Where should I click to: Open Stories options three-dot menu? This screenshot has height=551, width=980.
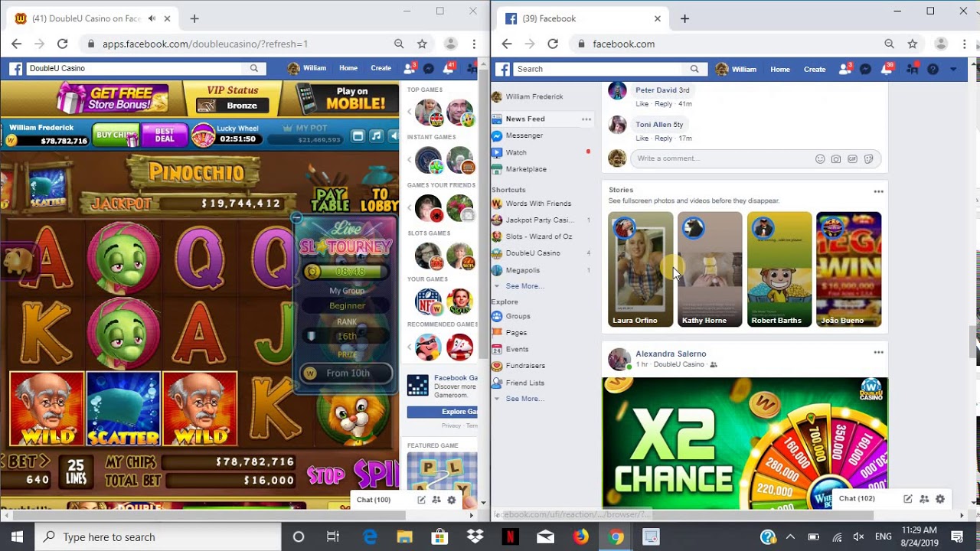pos(878,191)
